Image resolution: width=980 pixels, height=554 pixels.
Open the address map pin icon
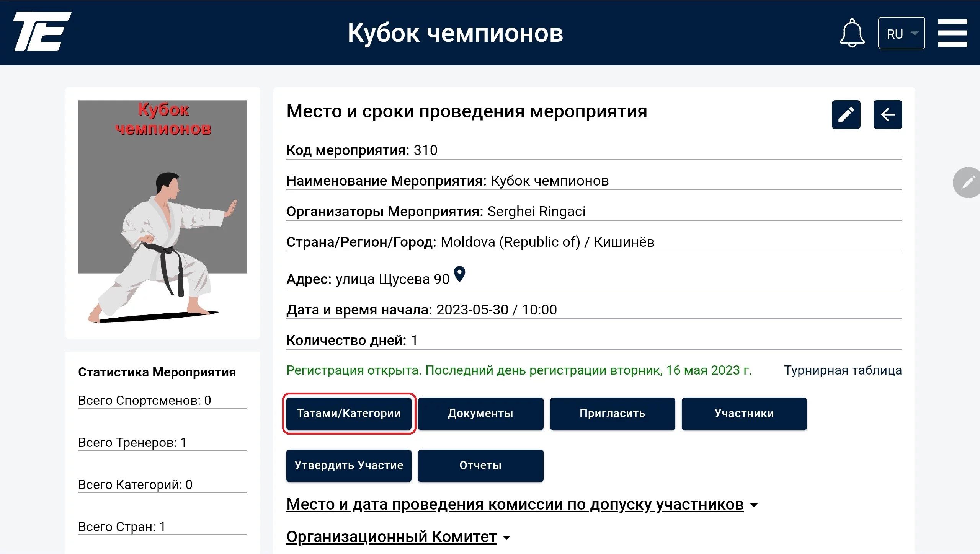tap(459, 274)
